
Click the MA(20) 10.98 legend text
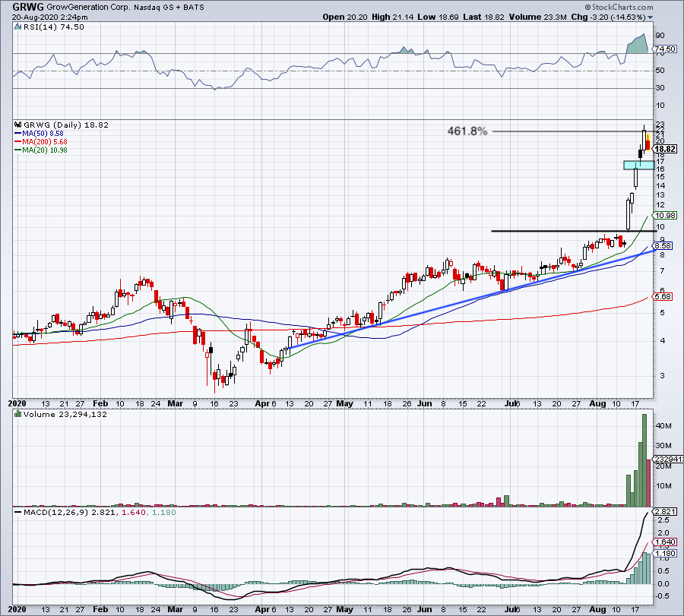click(45, 150)
